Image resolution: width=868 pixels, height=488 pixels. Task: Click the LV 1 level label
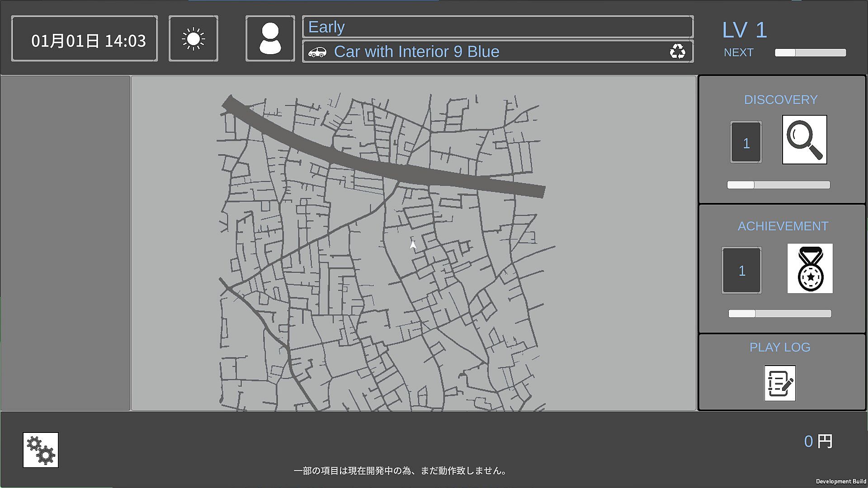click(x=745, y=30)
